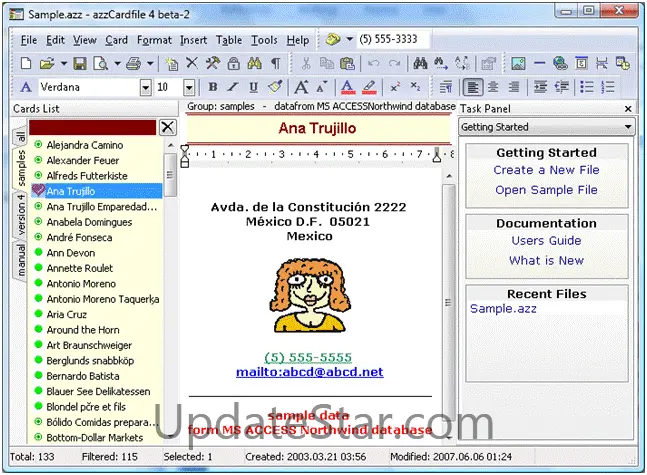Switch to the 'all' vertical tab
The width and height of the screenshot is (647, 475).
tap(21, 137)
